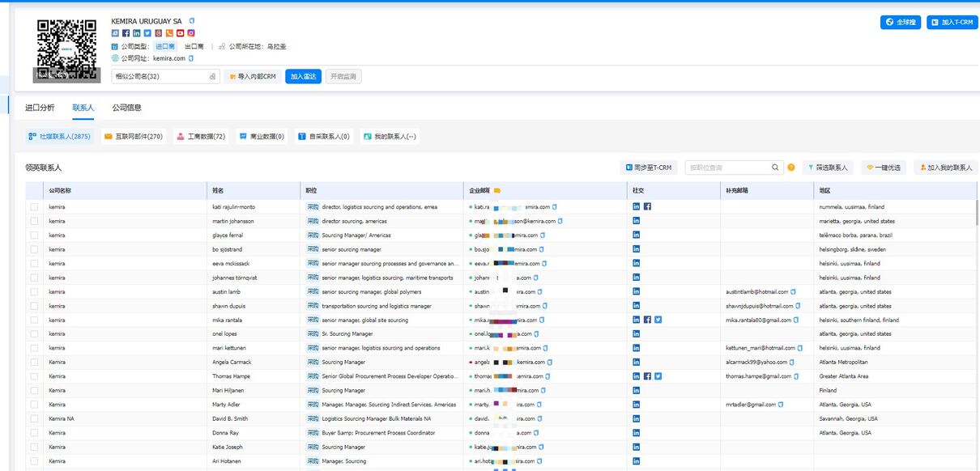This screenshot has height=471, width=980.
Task: Open the company's Twitter icon in header
Action: [x=147, y=33]
